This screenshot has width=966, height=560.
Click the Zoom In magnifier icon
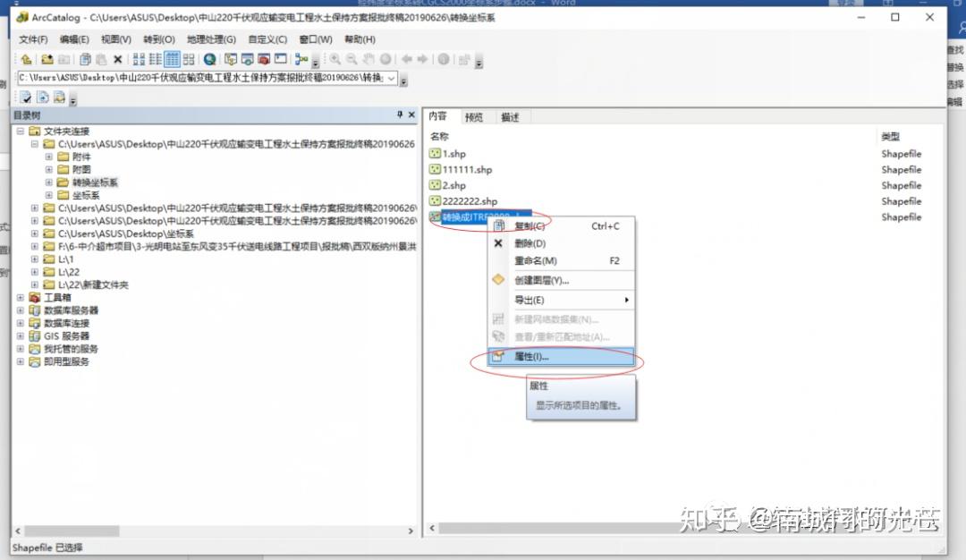click(x=335, y=59)
